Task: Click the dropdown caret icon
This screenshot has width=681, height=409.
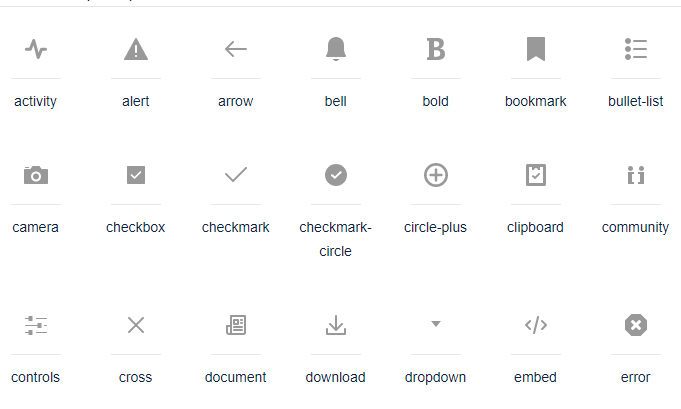Action: click(x=436, y=324)
